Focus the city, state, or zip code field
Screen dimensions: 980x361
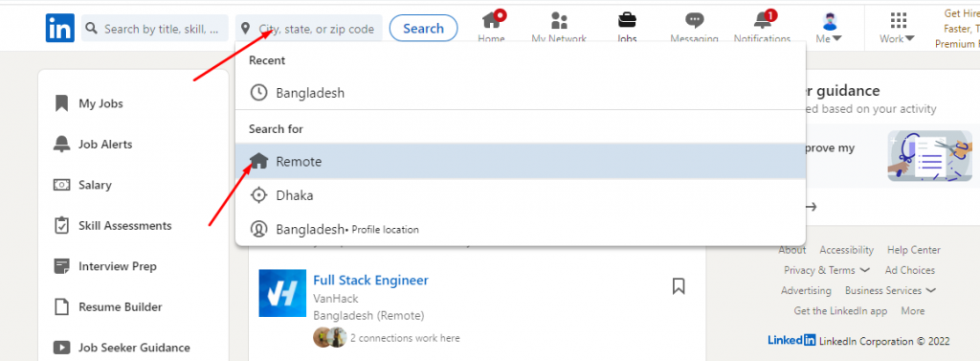pyautogui.click(x=309, y=28)
